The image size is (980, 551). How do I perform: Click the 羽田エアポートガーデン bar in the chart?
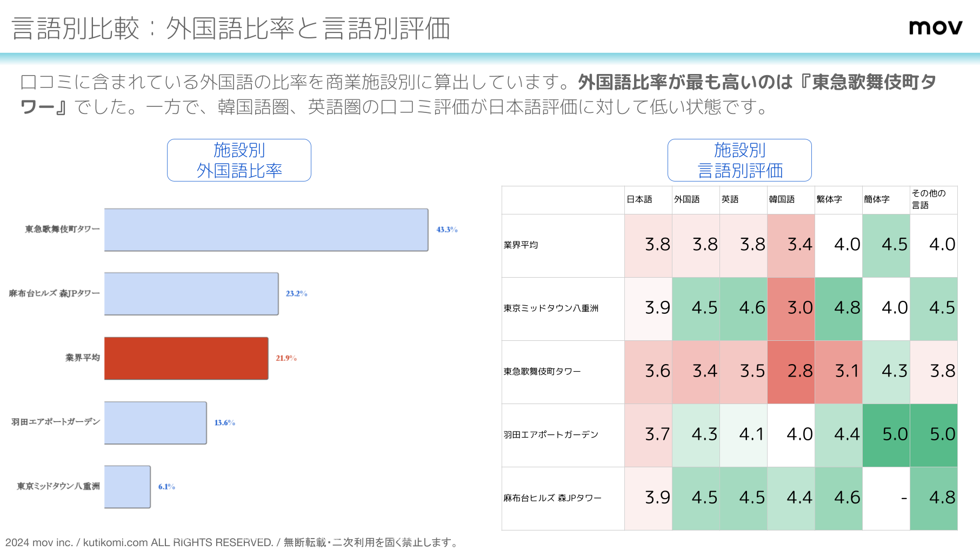tap(155, 422)
